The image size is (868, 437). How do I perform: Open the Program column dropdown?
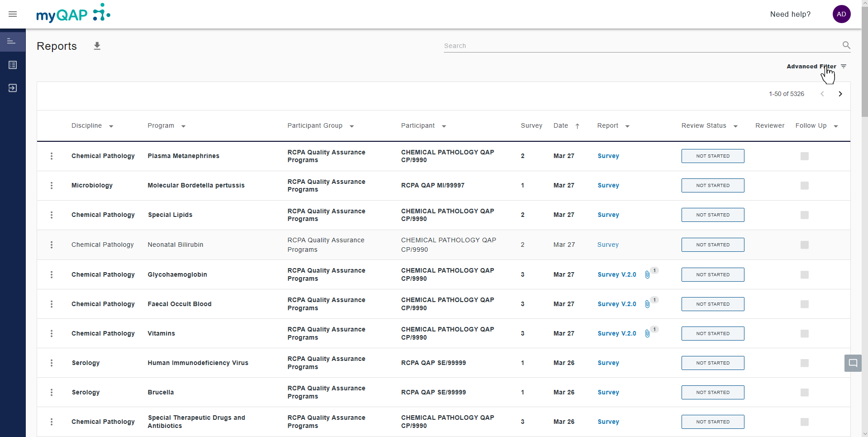tap(184, 126)
